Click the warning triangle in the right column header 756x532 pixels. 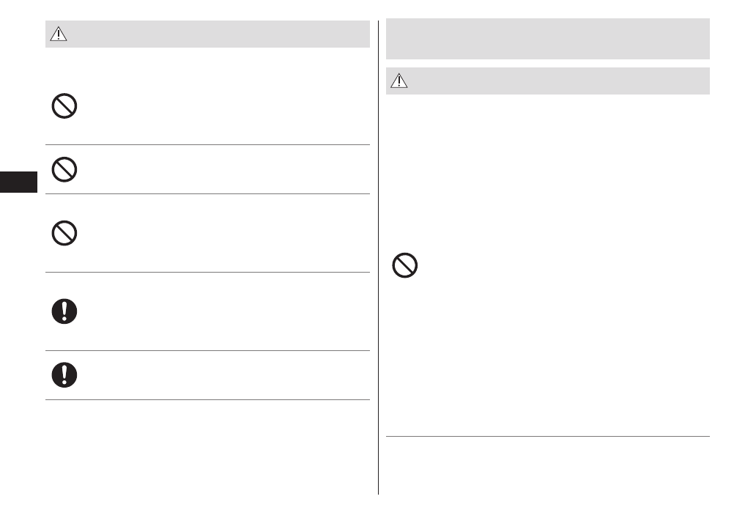coord(399,81)
